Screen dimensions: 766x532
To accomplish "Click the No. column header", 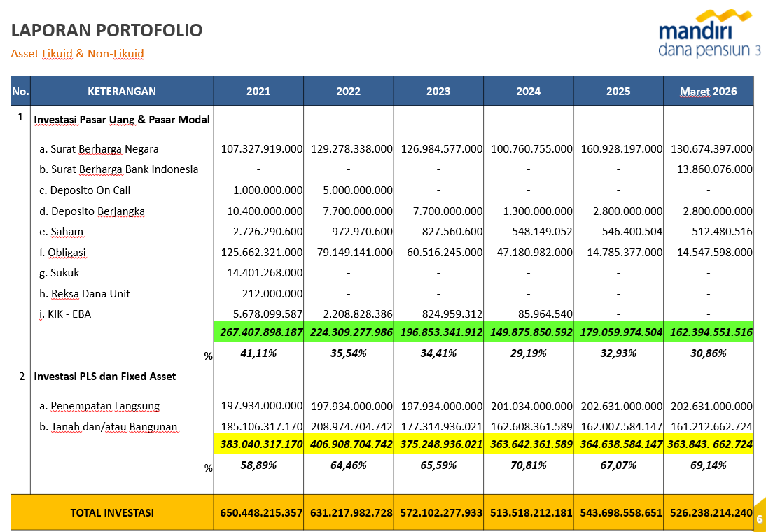I will coord(20,91).
